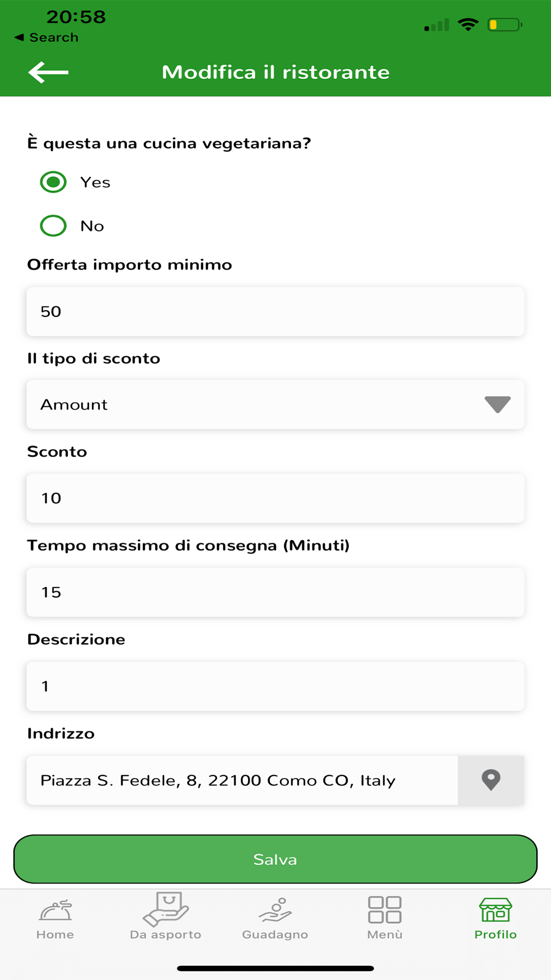
Task: Return to Search via status bar link
Action: (46, 37)
